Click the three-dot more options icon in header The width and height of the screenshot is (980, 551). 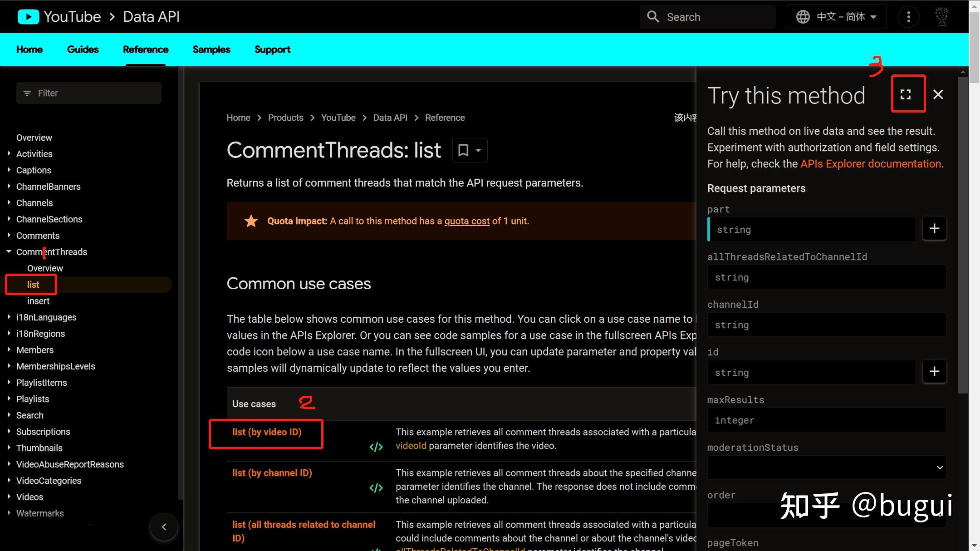coord(908,17)
